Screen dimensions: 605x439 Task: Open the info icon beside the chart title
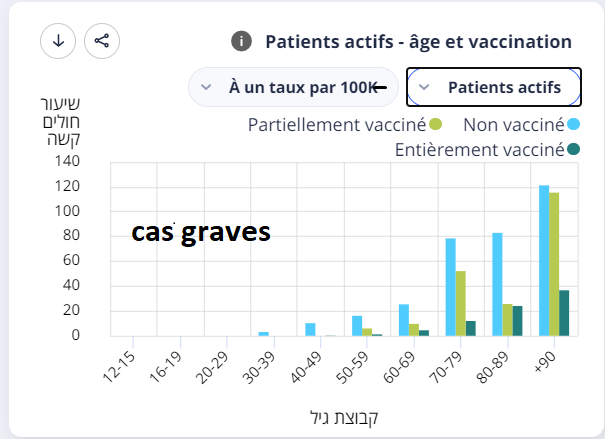click(240, 41)
